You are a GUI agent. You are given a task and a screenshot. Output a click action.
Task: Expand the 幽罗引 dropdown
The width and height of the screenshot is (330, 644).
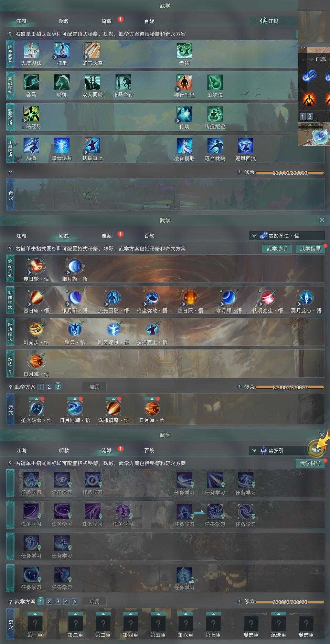(x=278, y=450)
